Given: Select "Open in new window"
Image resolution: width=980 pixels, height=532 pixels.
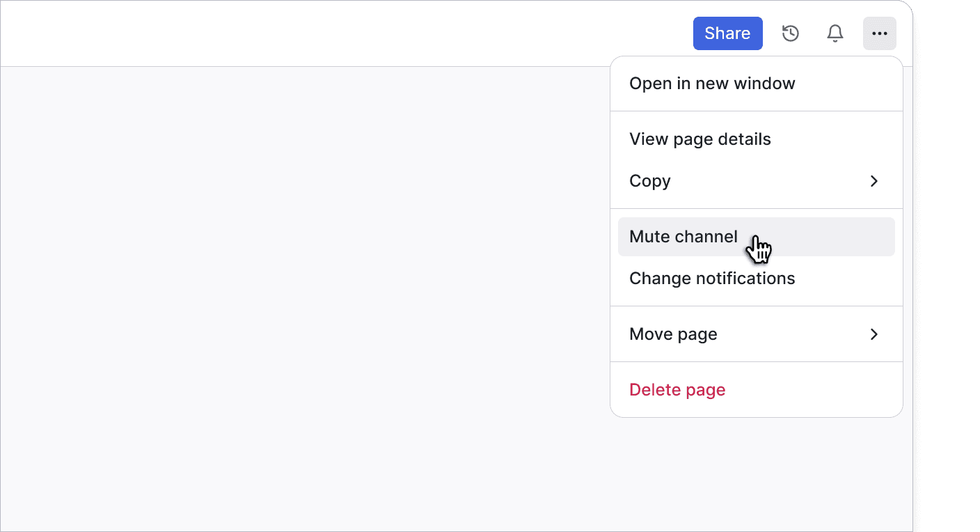Looking at the screenshot, I should (712, 83).
